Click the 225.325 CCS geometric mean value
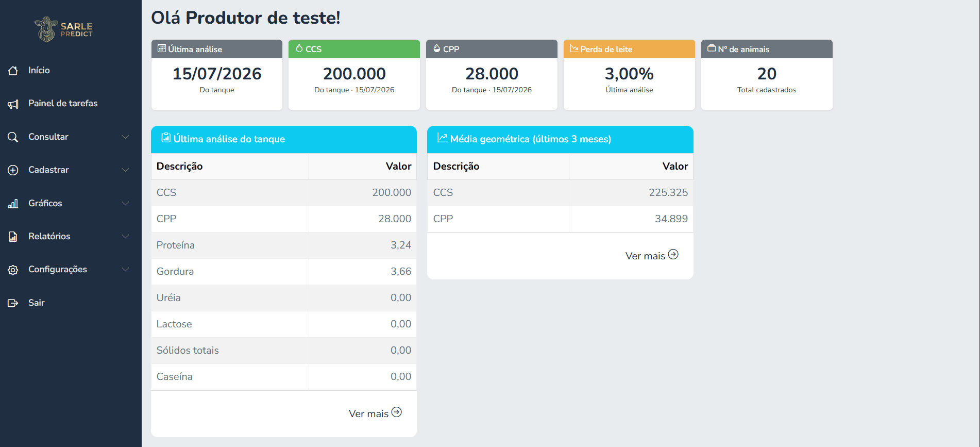 668,192
